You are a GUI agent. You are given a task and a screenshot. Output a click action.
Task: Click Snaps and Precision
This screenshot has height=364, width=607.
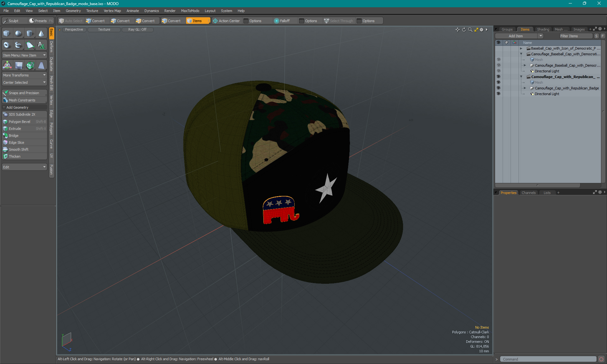point(24,93)
